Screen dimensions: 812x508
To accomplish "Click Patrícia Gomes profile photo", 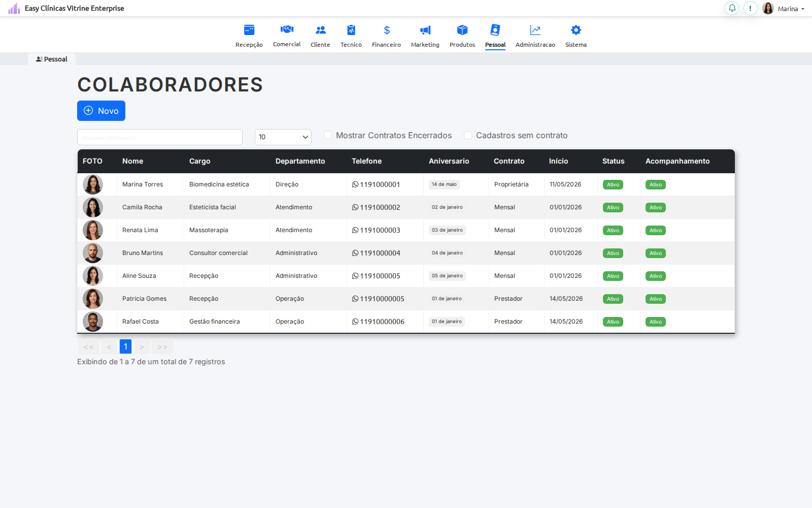I will point(93,299).
